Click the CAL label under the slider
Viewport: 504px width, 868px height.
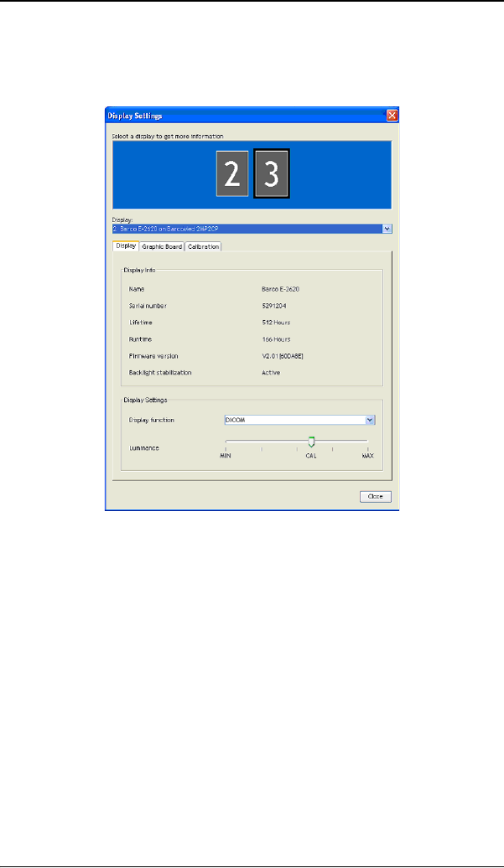(311, 456)
